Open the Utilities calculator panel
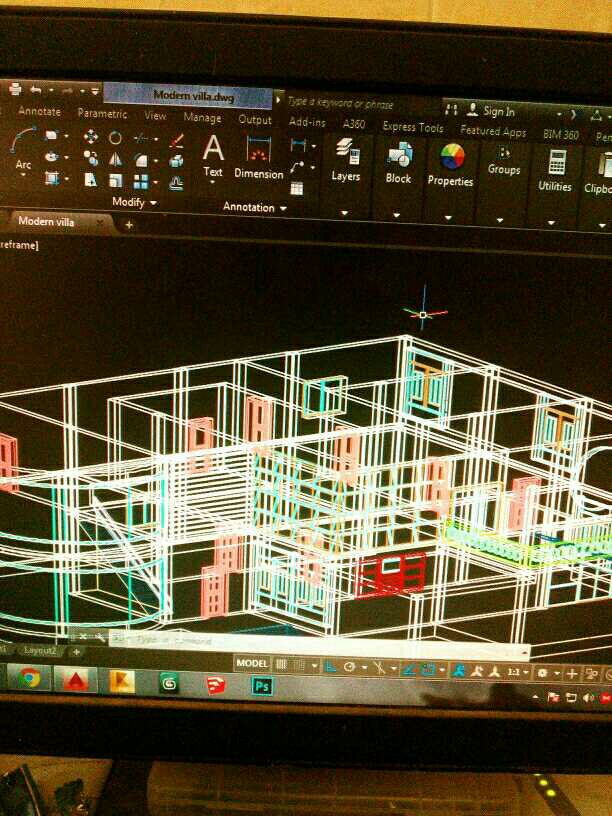The image size is (612, 816). (555, 170)
